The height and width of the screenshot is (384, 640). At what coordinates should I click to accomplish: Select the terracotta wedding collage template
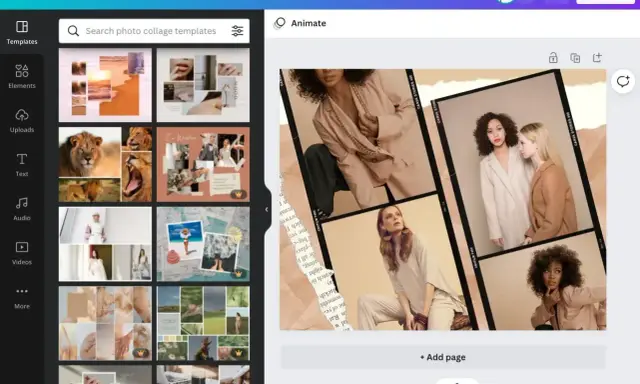[x=203, y=164]
